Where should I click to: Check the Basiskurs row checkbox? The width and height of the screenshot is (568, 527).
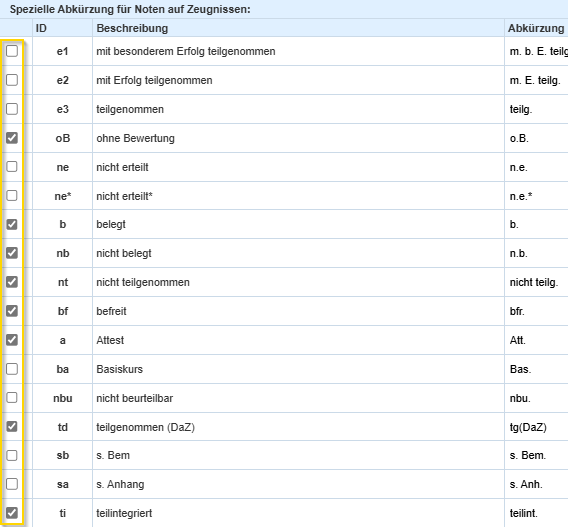pos(12,369)
